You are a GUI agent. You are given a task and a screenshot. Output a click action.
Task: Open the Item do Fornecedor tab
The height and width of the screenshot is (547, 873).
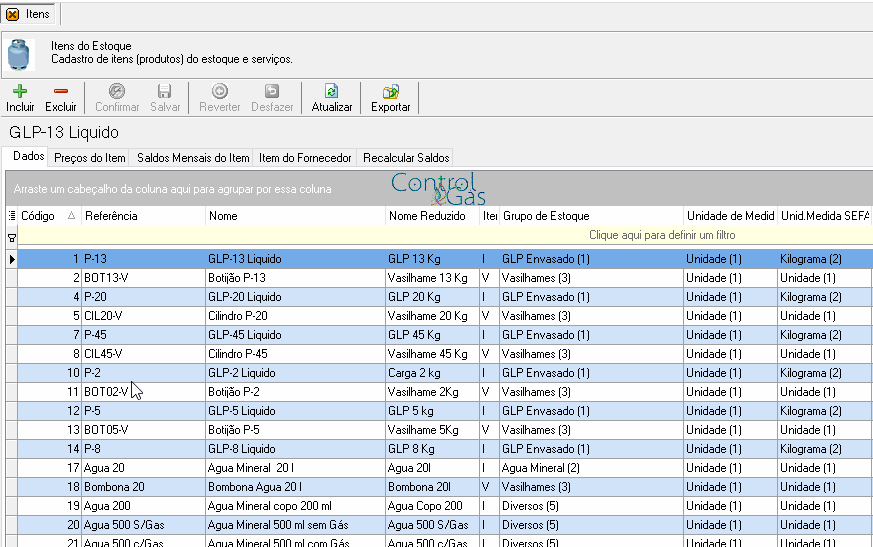[305, 158]
